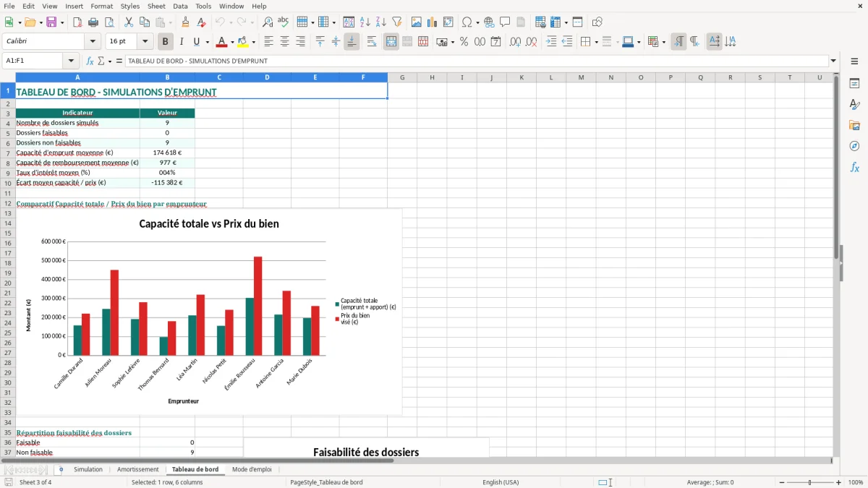Insert a comment with the speech bubble
This screenshot has height=488, width=868.
point(505,22)
